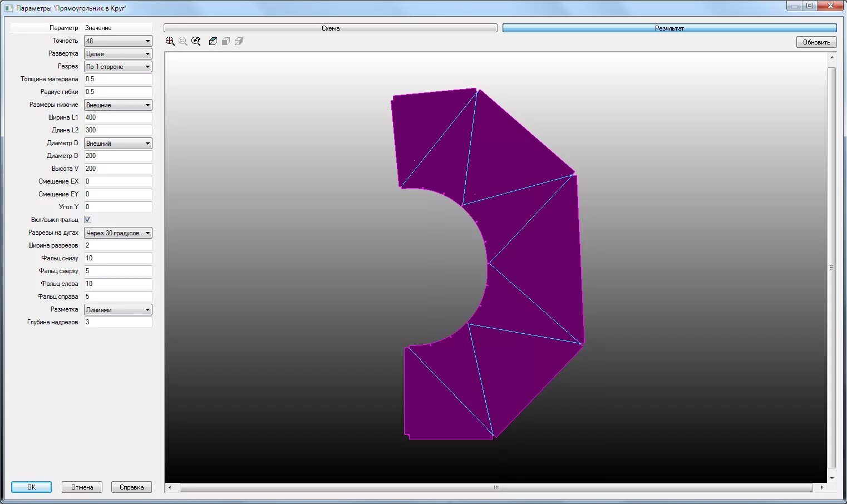Screen dimensions: 847x504
Task: Select the front view cube icon
Action: 226,41
